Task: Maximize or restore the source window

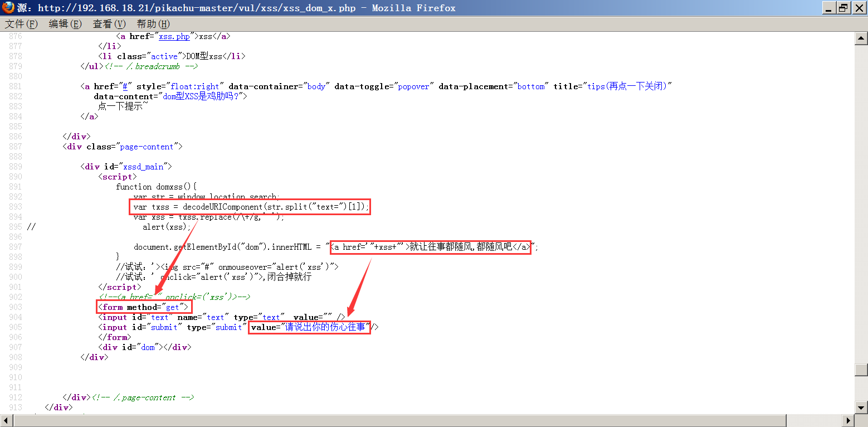Action: pyautogui.click(x=843, y=8)
